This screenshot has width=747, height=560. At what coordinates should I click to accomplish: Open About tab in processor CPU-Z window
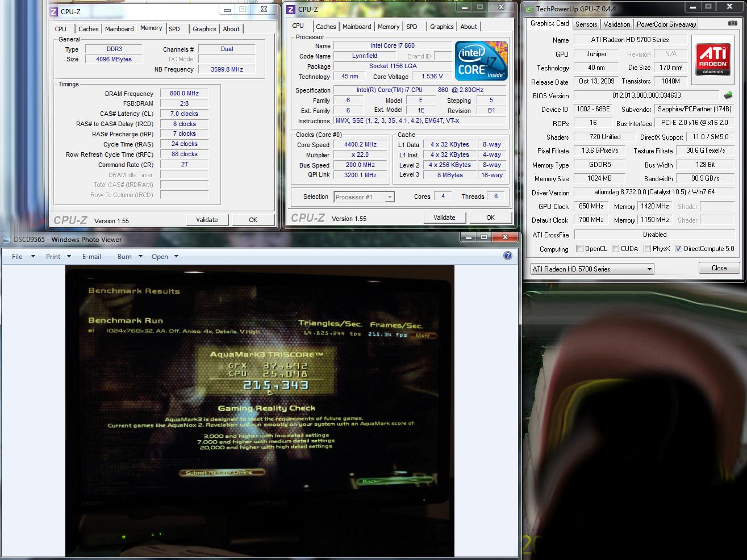[469, 27]
